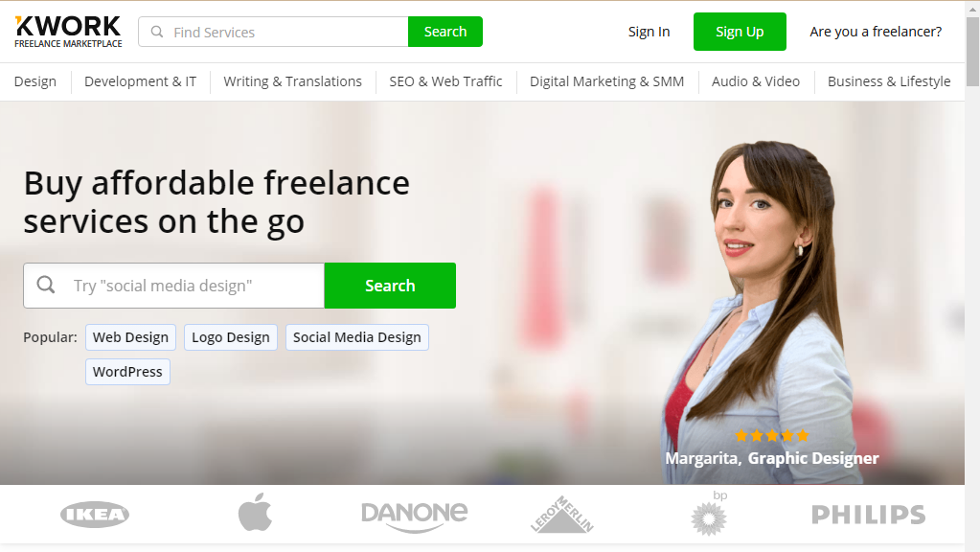
Task: Click the Philips brand logo
Action: coord(868,515)
